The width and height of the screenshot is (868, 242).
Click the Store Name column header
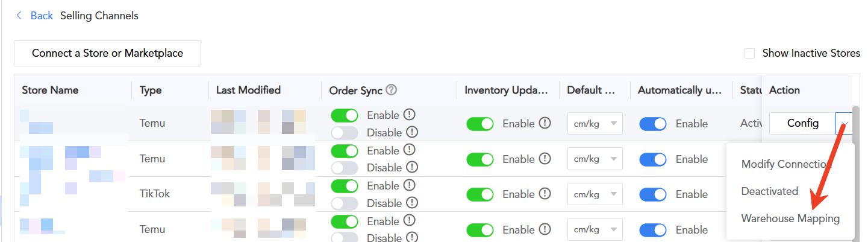tap(50, 91)
